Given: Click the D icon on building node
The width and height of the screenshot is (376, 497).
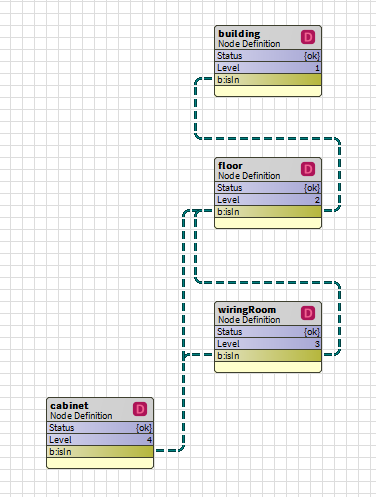Looking at the screenshot, I should [308, 37].
